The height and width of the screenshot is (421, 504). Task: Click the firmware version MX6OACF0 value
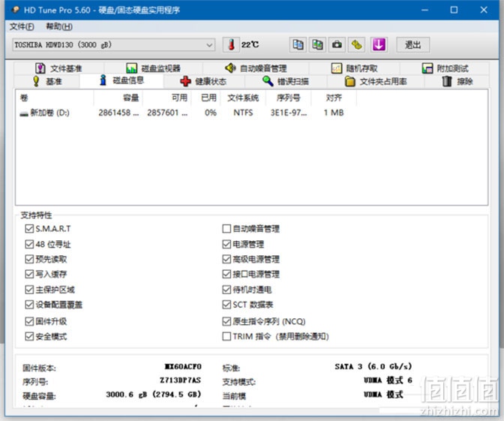tap(183, 367)
